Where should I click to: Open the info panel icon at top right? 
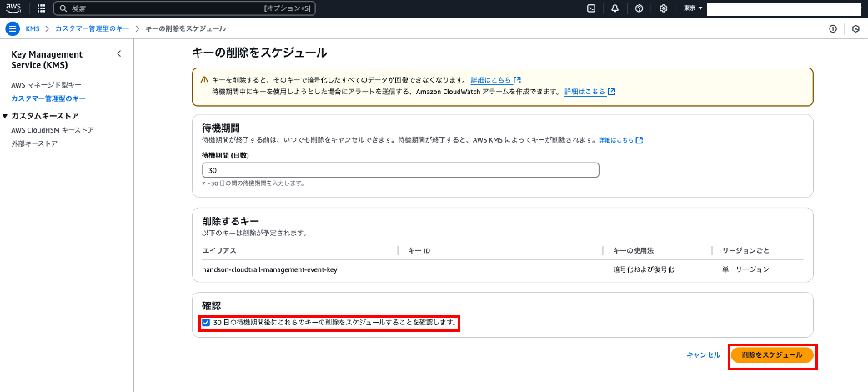click(833, 29)
